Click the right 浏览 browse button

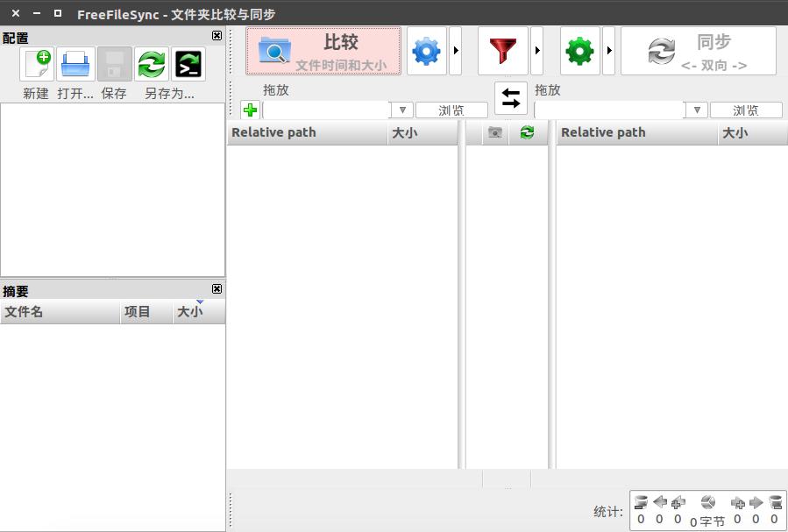[746, 110]
